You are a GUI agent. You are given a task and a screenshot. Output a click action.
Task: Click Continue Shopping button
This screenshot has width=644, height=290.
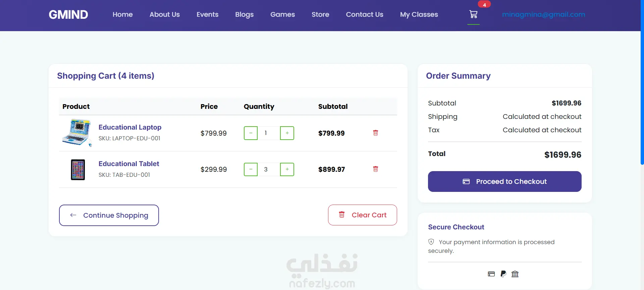(x=109, y=215)
